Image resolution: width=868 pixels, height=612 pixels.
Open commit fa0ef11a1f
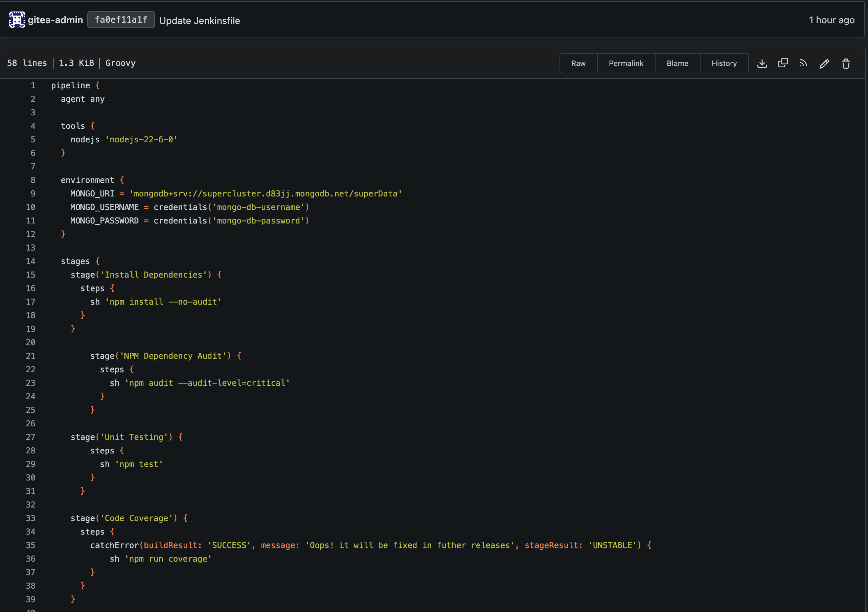[x=121, y=20]
